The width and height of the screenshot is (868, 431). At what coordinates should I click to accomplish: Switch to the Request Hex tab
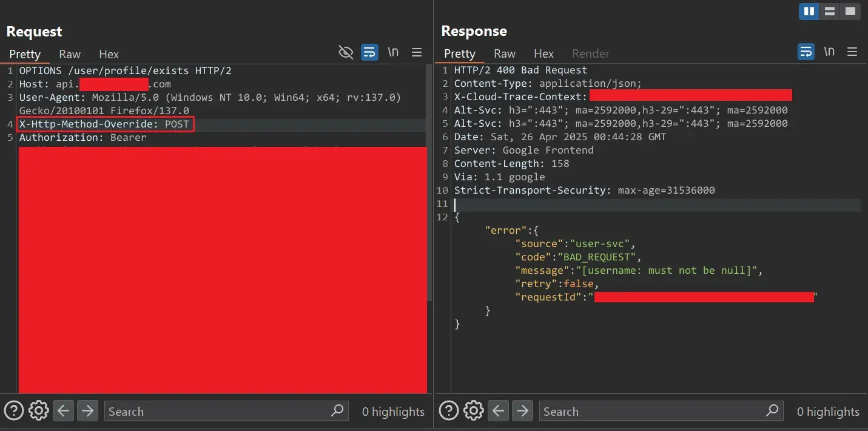(109, 54)
